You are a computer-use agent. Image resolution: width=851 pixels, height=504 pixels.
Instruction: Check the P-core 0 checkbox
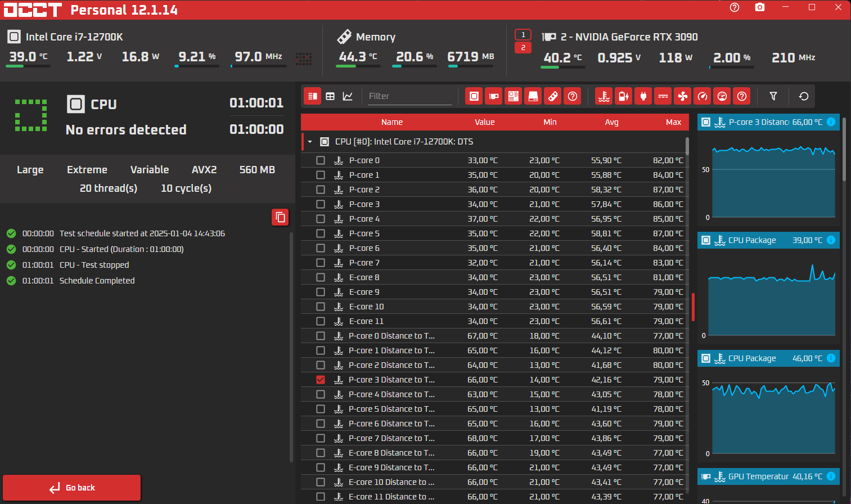[x=321, y=160]
